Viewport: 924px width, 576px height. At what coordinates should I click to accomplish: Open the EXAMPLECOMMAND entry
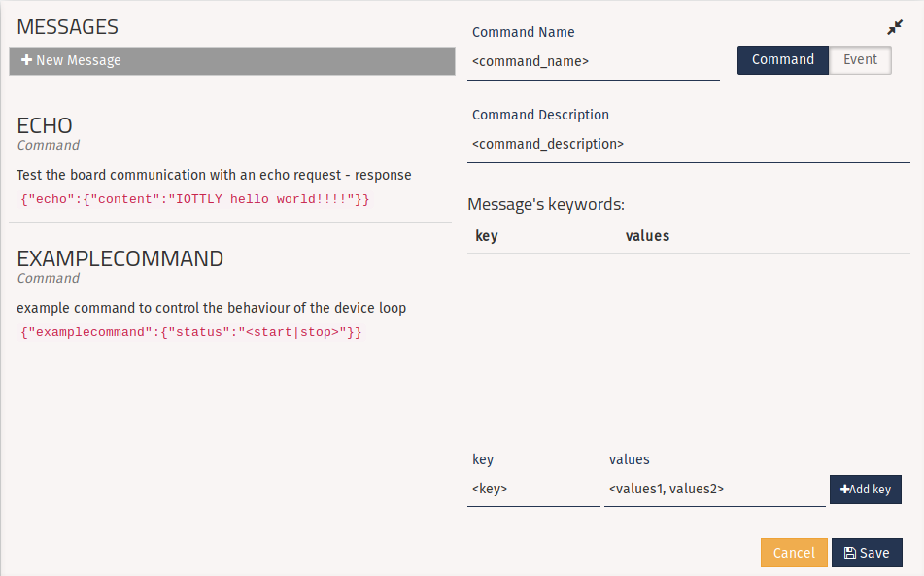tap(120, 258)
